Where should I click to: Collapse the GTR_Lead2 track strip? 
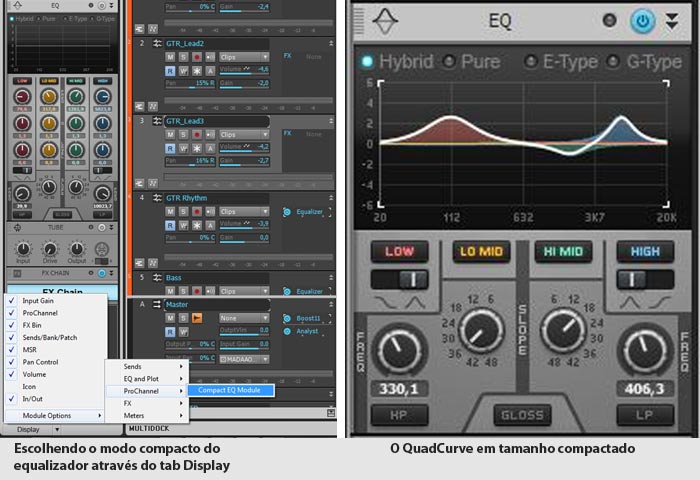point(331,43)
